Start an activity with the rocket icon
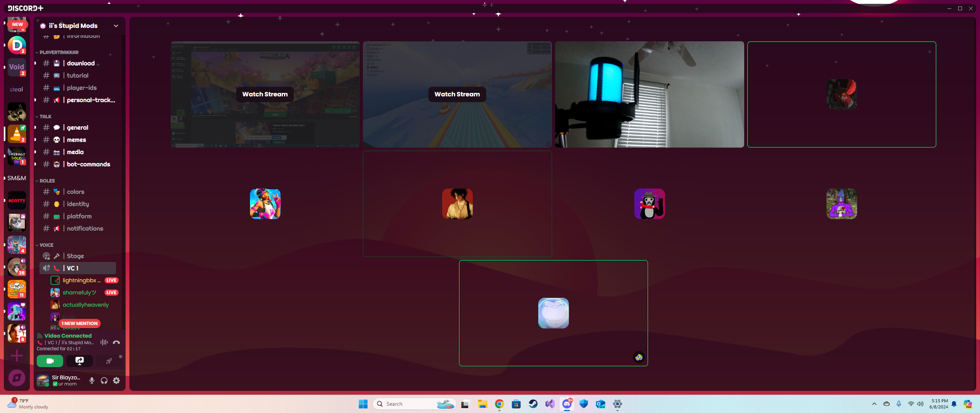The width and height of the screenshot is (980, 413). click(x=109, y=361)
